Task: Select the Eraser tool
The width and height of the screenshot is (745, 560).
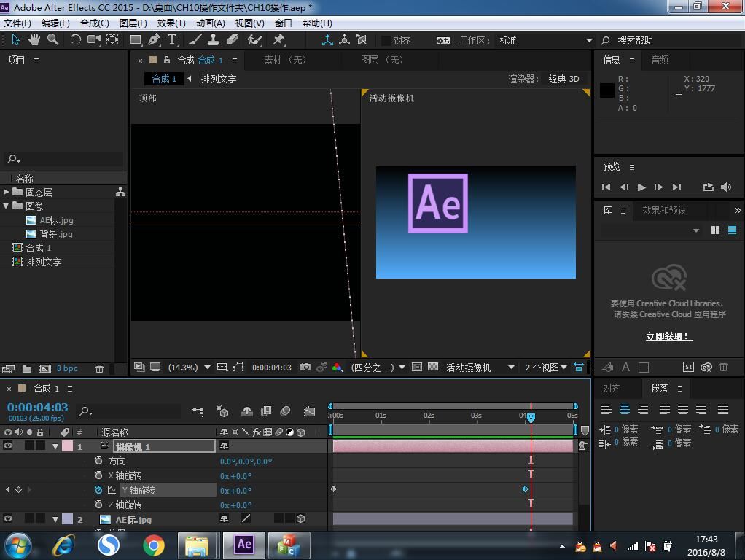Action: pyautogui.click(x=233, y=40)
